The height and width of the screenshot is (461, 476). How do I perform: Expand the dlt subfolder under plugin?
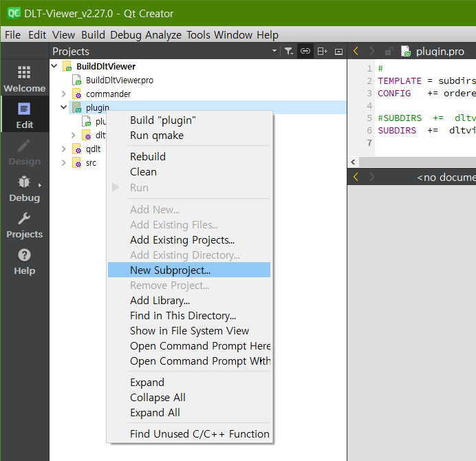click(x=74, y=135)
